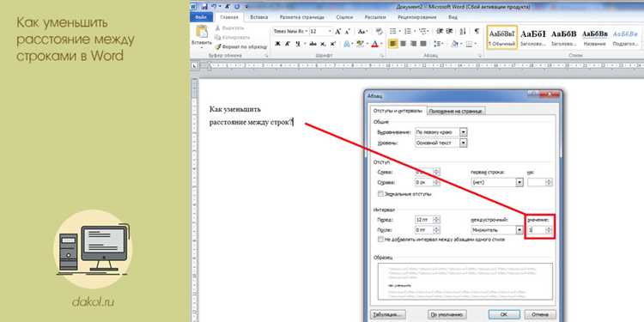This screenshot has width=644, height=322.
Task: Click the Grow Font (large A) icon
Action: 338,31
